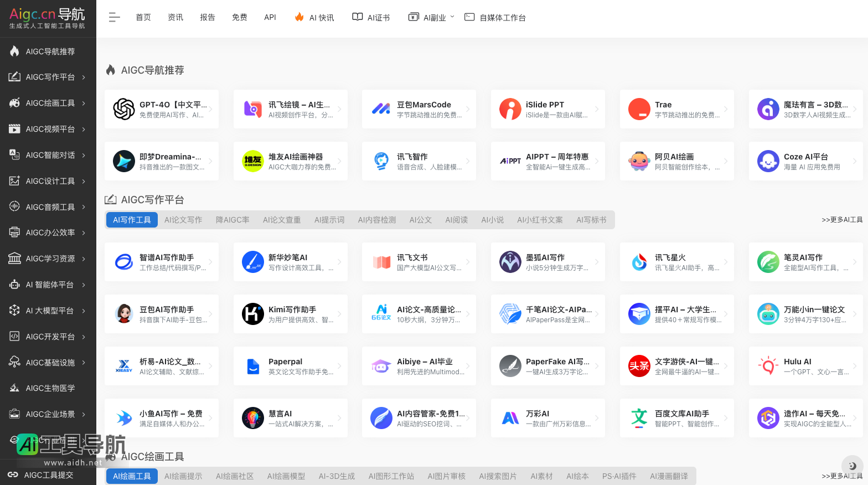Click the Paperpal blue document icon

tap(253, 366)
